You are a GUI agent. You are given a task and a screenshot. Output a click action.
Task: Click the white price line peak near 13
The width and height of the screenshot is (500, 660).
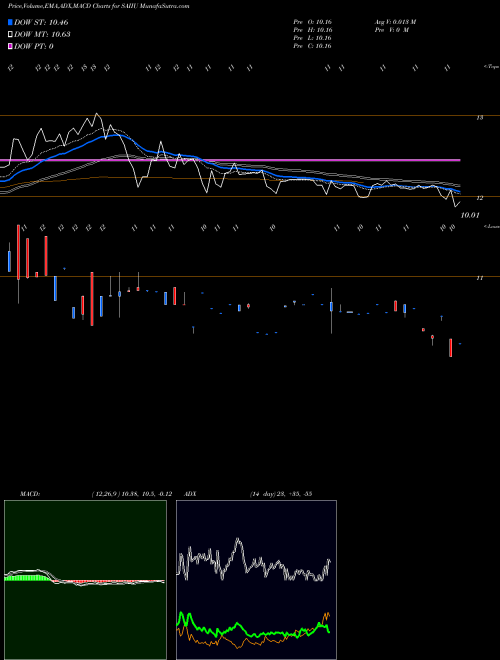pyautogui.click(x=97, y=114)
